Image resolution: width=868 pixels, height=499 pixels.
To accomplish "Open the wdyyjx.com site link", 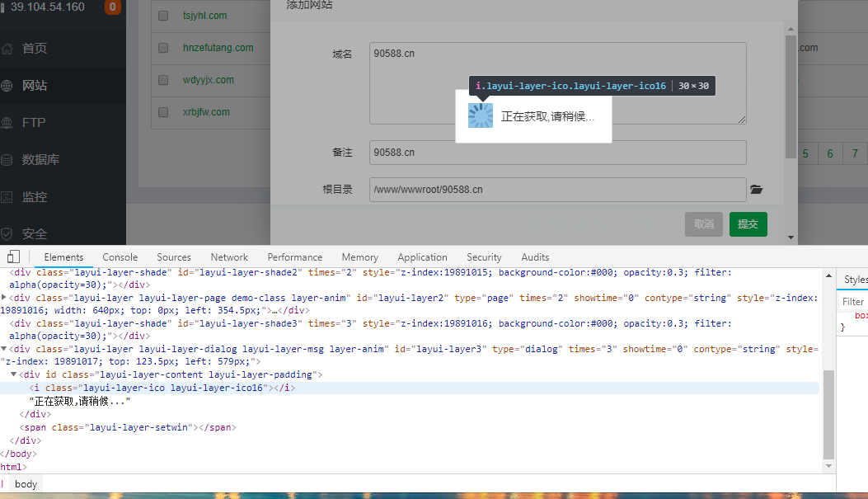I will click(x=209, y=80).
